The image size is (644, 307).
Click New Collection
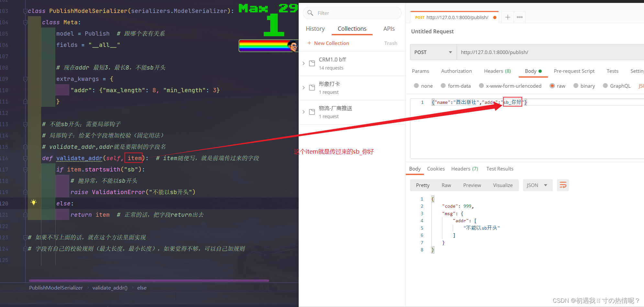(331, 43)
